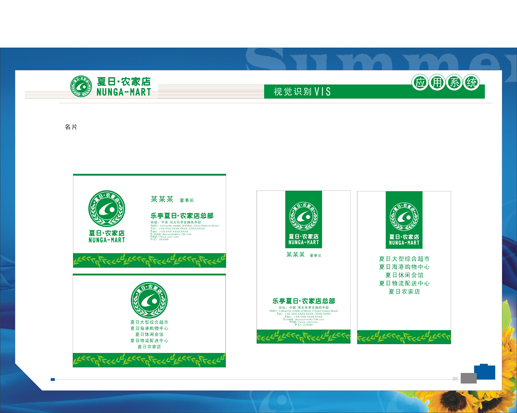Click the name 某某某 on the left vertical card
This screenshot has width=517, height=413.
(x=296, y=254)
